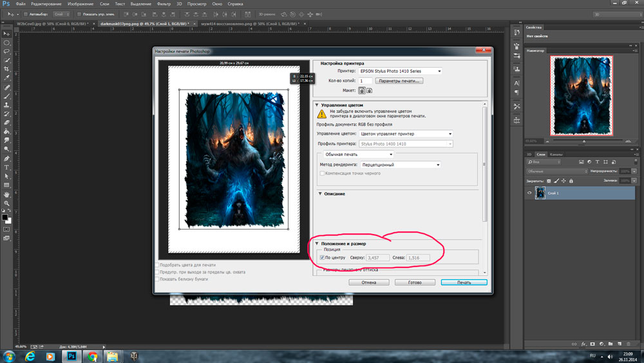Click the Navigator zoom slider handle
The width and height of the screenshot is (644, 363).
tap(584, 141)
